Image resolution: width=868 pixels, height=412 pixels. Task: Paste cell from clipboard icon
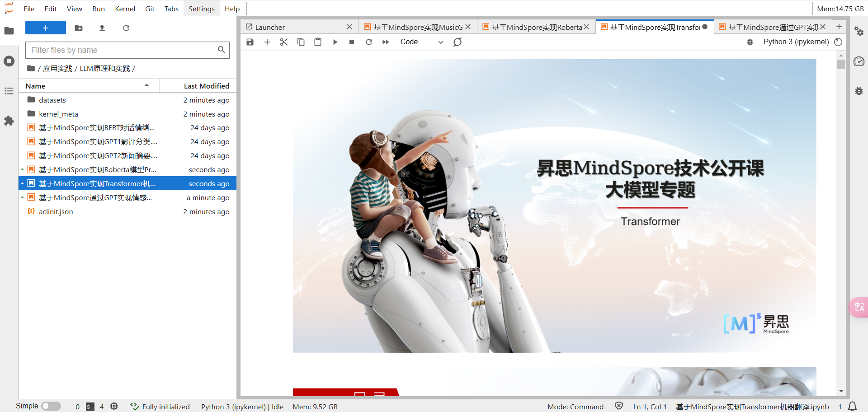[x=318, y=42]
